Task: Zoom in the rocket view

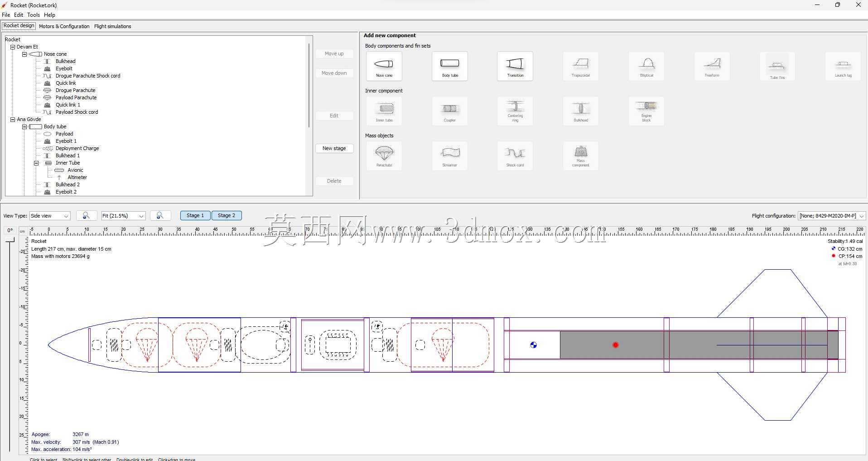Action: (x=160, y=216)
